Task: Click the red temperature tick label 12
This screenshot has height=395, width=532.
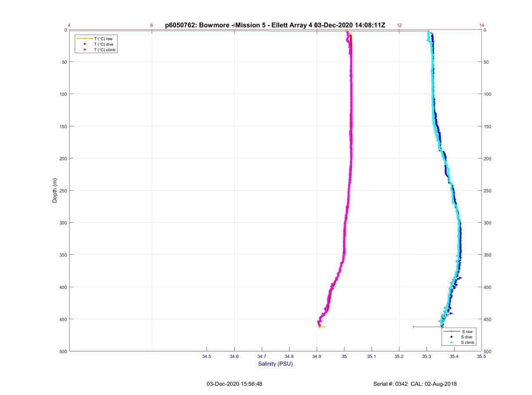Action: click(x=399, y=25)
